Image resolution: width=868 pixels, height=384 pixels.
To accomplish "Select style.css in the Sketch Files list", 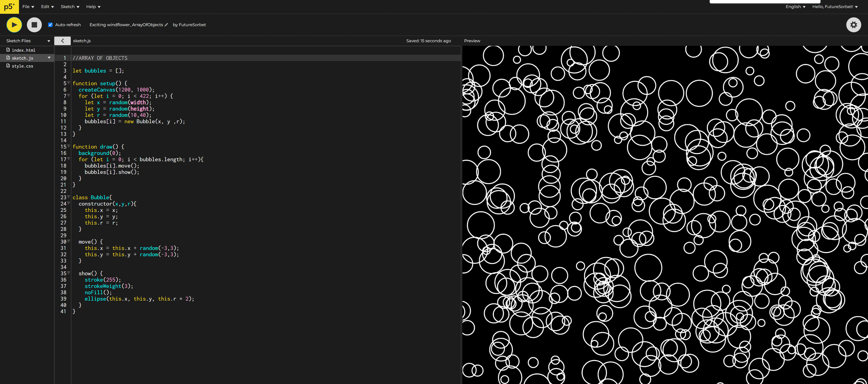I will 22,66.
